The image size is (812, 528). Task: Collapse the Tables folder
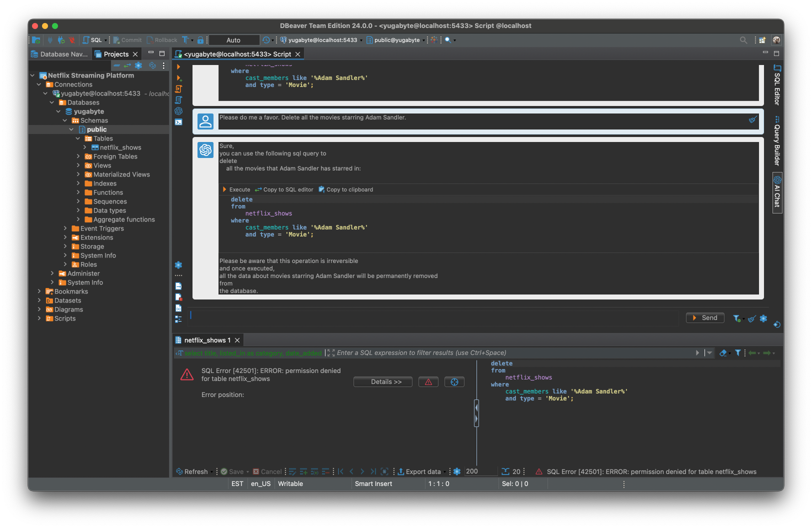point(78,138)
